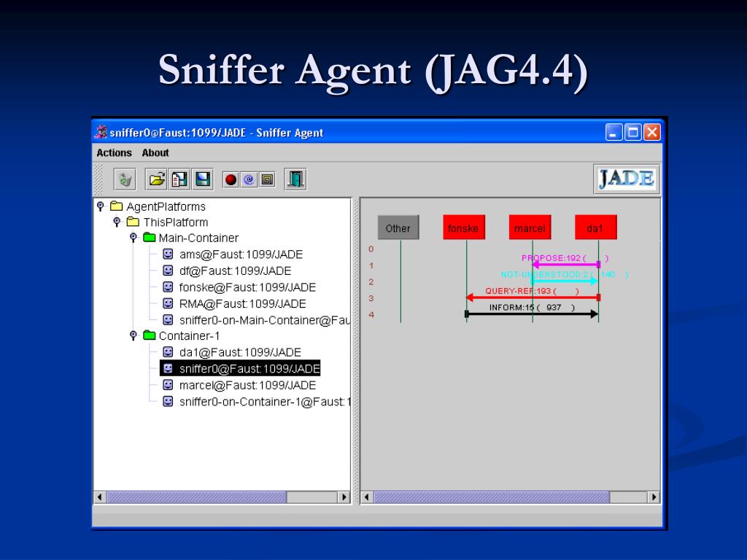747x560 pixels.
Task: Click the write message list to file icon
Action: (179, 179)
